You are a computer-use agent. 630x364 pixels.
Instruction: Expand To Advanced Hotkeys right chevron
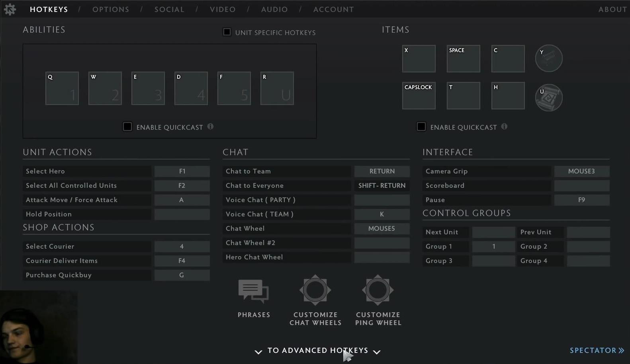[x=377, y=352]
